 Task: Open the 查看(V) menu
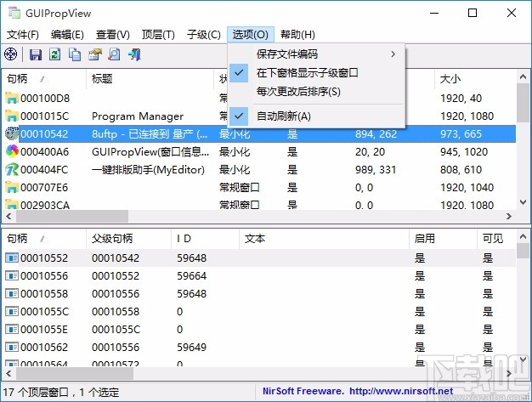(113, 34)
